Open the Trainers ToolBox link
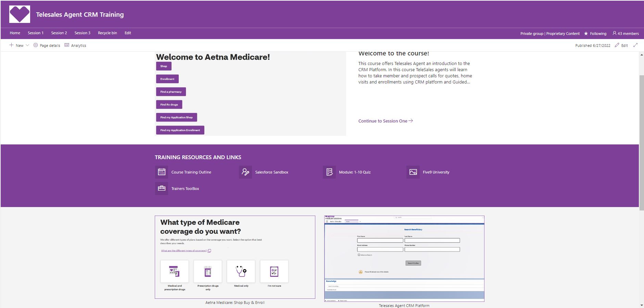Image resolution: width=644 pixels, height=308 pixels. click(x=185, y=189)
